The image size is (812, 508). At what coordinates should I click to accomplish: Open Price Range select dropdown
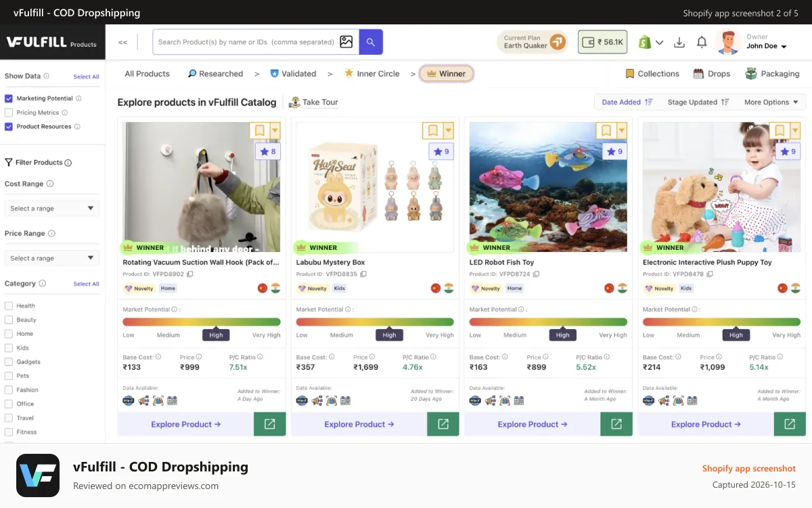[52, 258]
